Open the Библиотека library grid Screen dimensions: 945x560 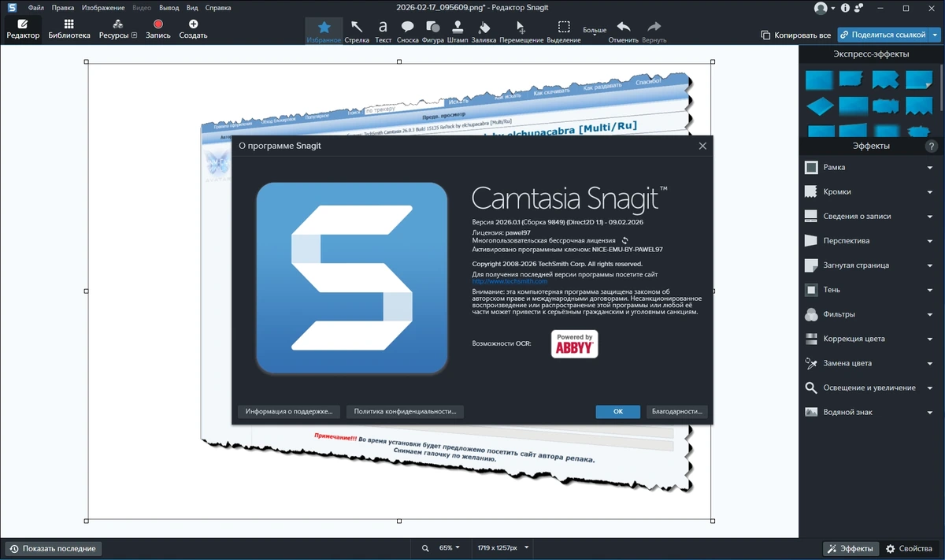coord(69,29)
